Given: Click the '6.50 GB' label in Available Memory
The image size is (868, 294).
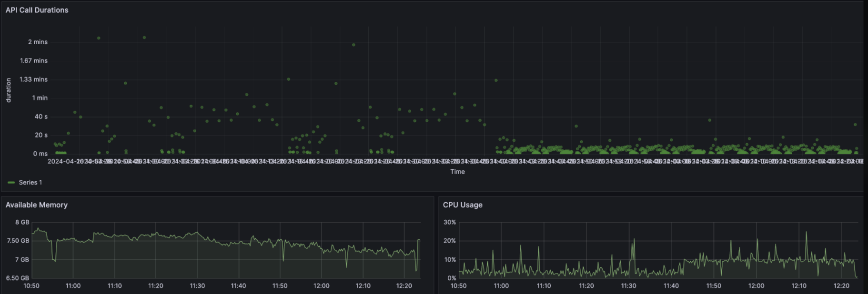Looking at the screenshot, I should pos(18,278).
